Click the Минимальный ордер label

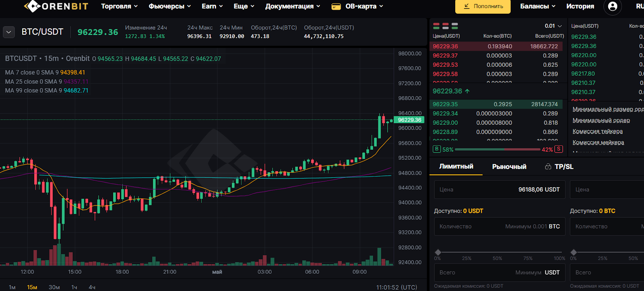601,120
